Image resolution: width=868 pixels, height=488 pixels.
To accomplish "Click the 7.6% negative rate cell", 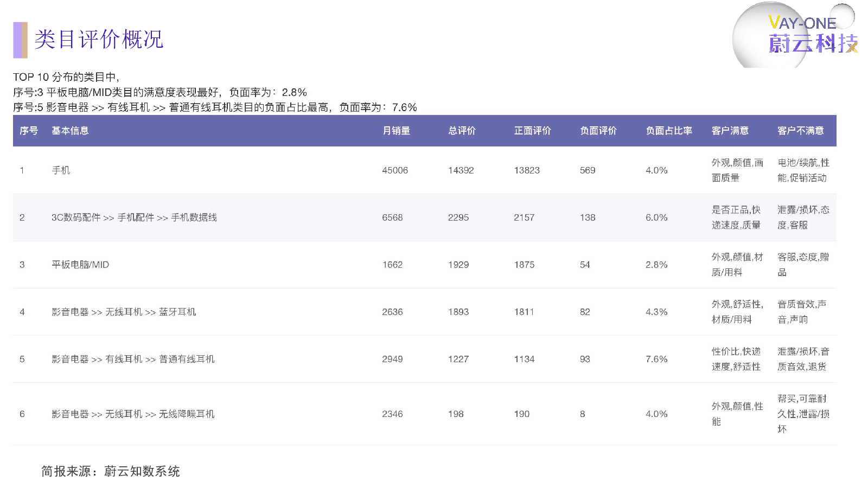I will (656, 359).
